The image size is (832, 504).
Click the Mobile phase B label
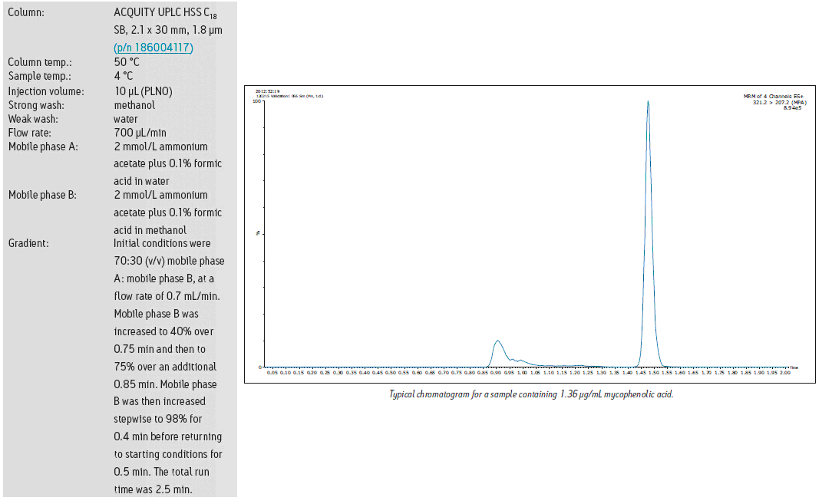pyautogui.click(x=42, y=195)
